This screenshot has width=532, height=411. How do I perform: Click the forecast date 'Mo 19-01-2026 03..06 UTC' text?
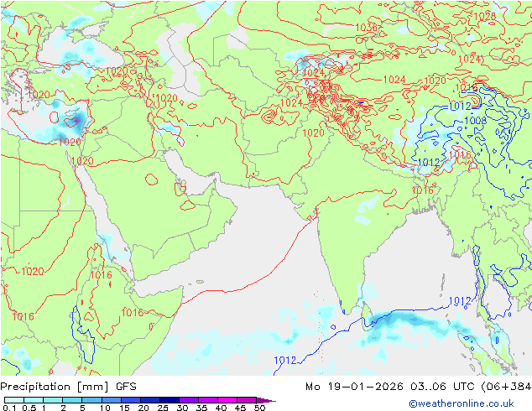392,387
